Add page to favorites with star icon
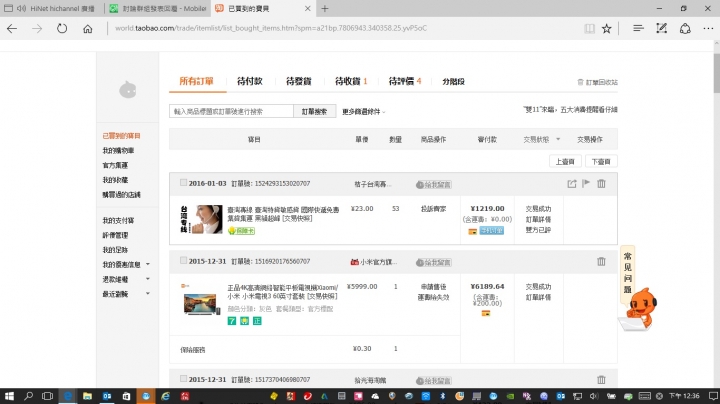Image resolution: width=720 pixels, height=404 pixels. click(x=607, y=28)
